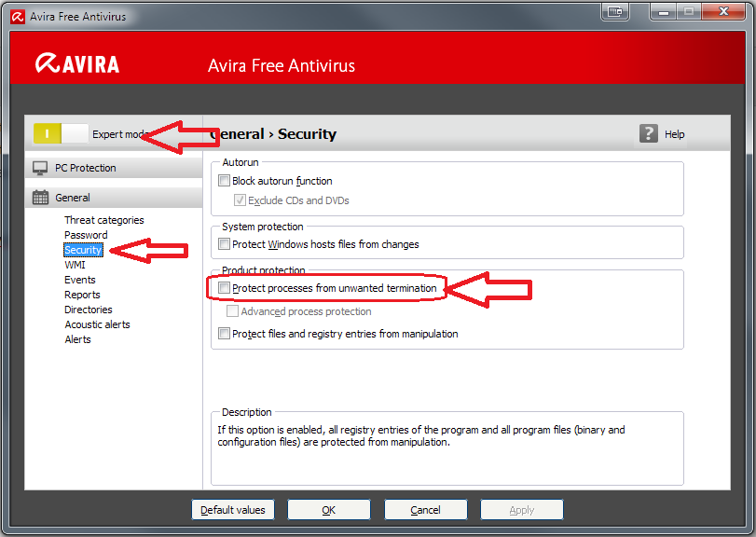Click the extra title bar button left of minimize

615,11
